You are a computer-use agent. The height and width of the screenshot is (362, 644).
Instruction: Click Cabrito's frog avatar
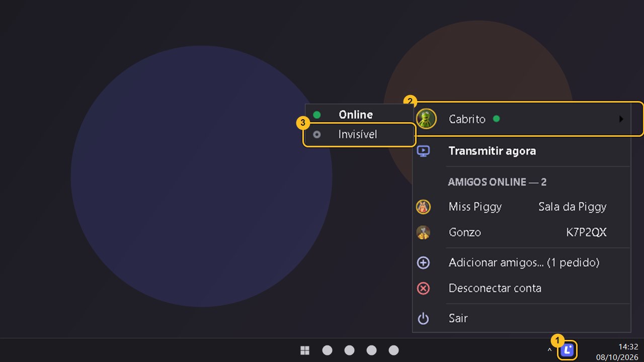[x=426, y=119]
